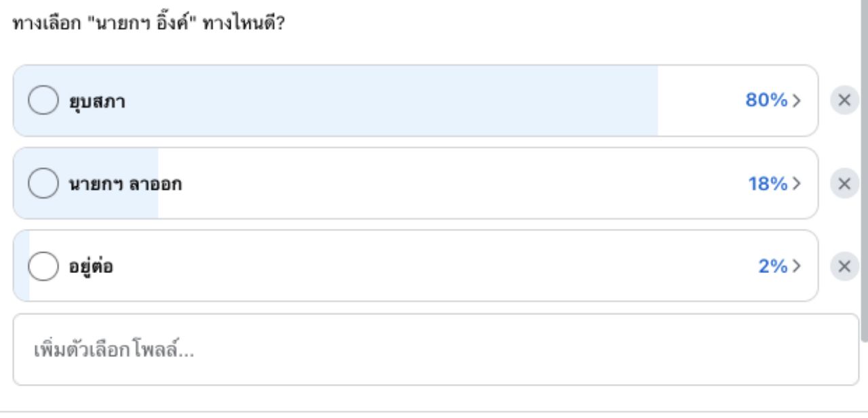Click the X icon beside the "อยู่ต่อ" option
Screen dimensions: 868x418
click(x=844, y=266)
